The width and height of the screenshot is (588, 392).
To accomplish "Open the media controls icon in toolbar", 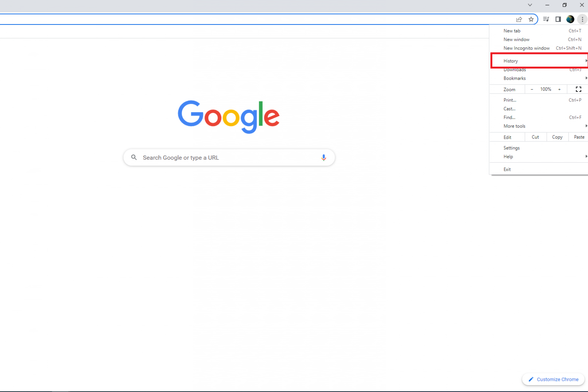I will [546, 19].
